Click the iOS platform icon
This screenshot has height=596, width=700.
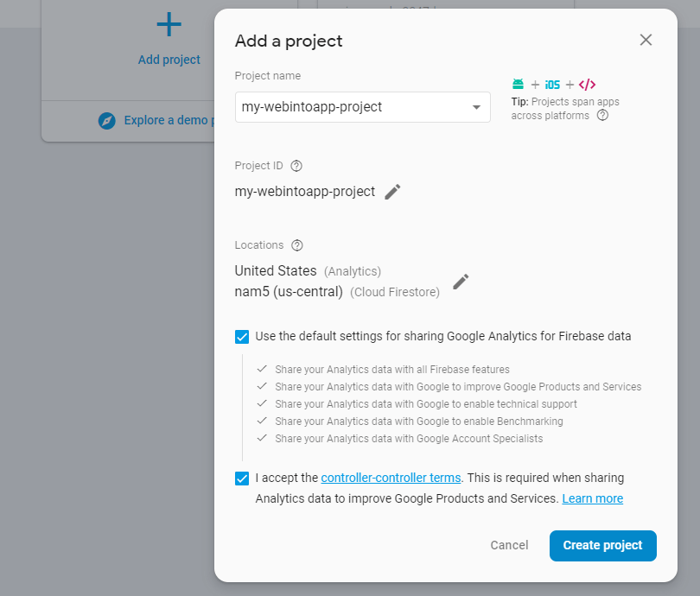pos(552,85)
